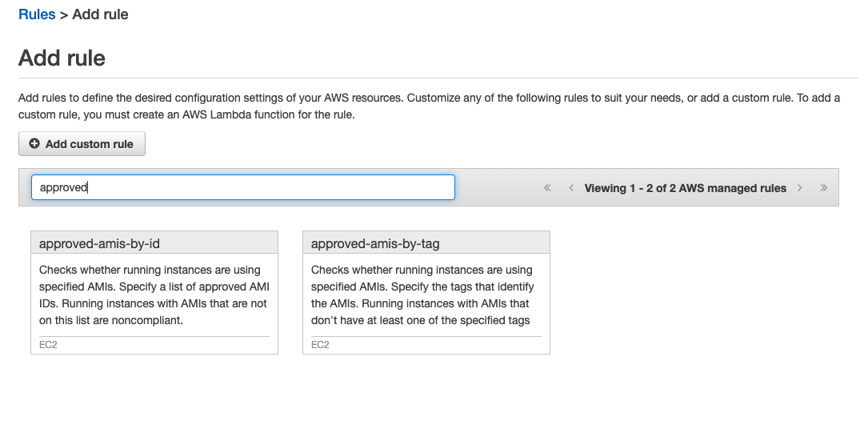Click the EC2 label on approved-amis-by-id card

pos(48,345)
